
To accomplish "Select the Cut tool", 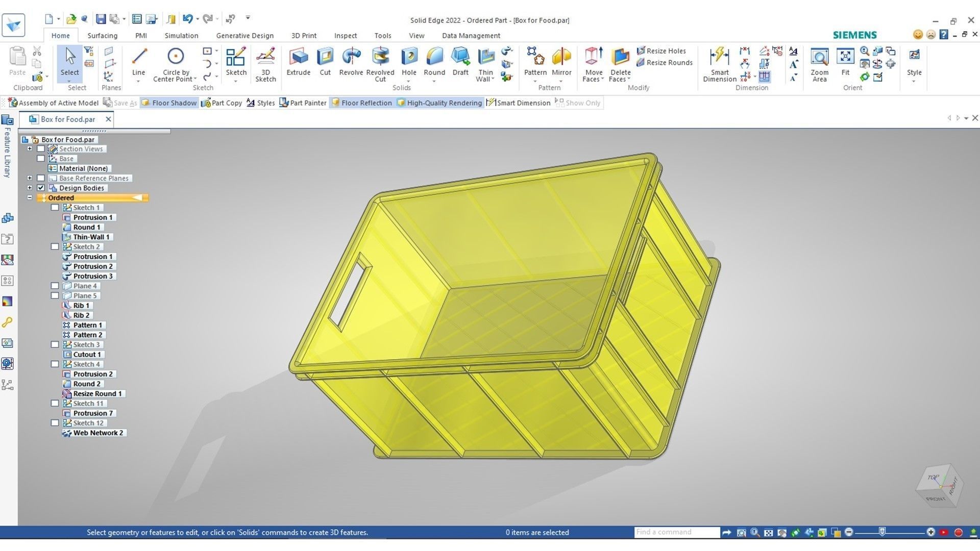I will [325, 62].
